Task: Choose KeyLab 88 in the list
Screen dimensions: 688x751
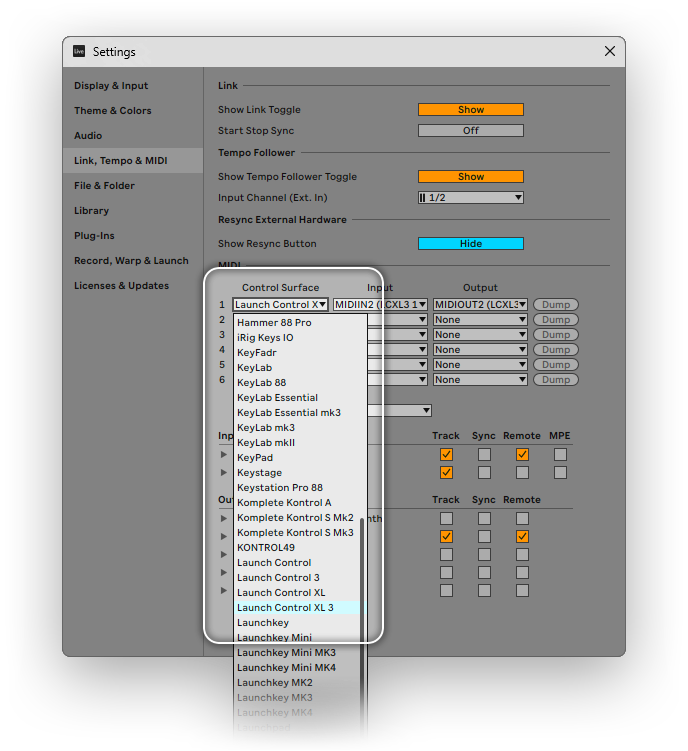Action: pyautogui.click(x=299, y=383)
